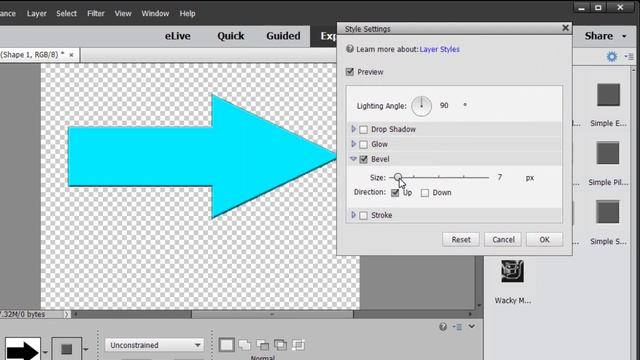Confirm Style Settings with OK
The width and height of the screenshot is (640, 360).
[544, 240]
